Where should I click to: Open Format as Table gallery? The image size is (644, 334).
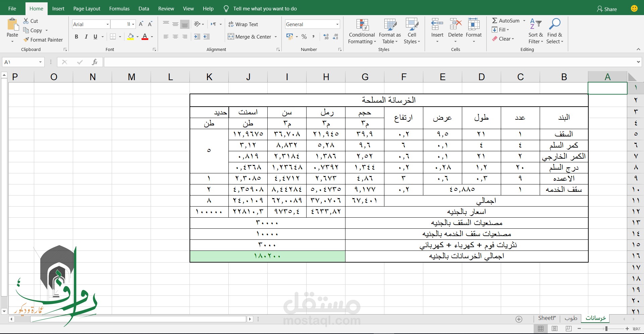click(390, 31)
